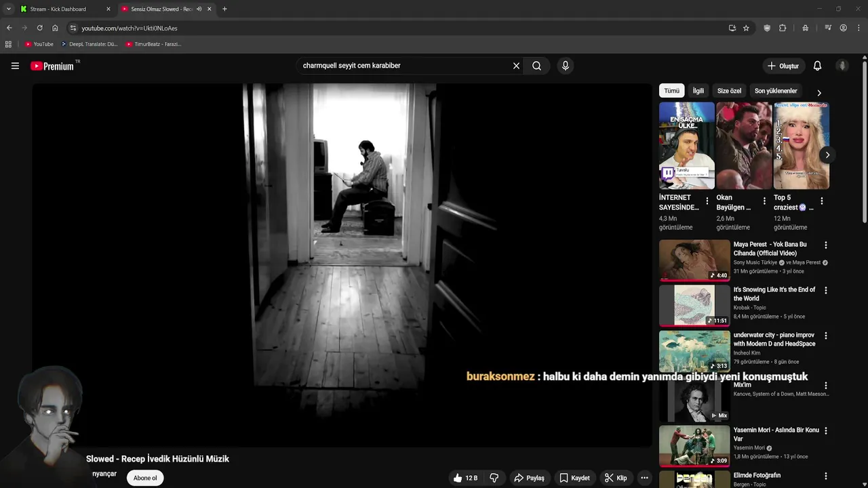
Task: Open the DeepL Translate bookmark
Action: tap(89, 44)
